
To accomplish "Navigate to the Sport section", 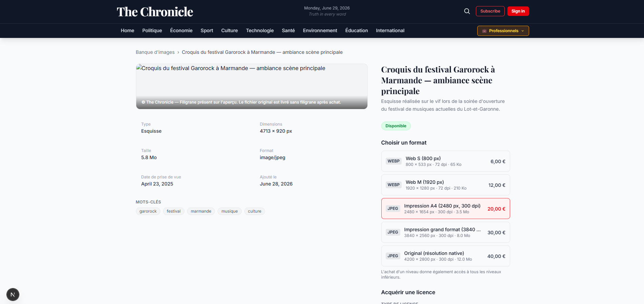I will (207, 30).
